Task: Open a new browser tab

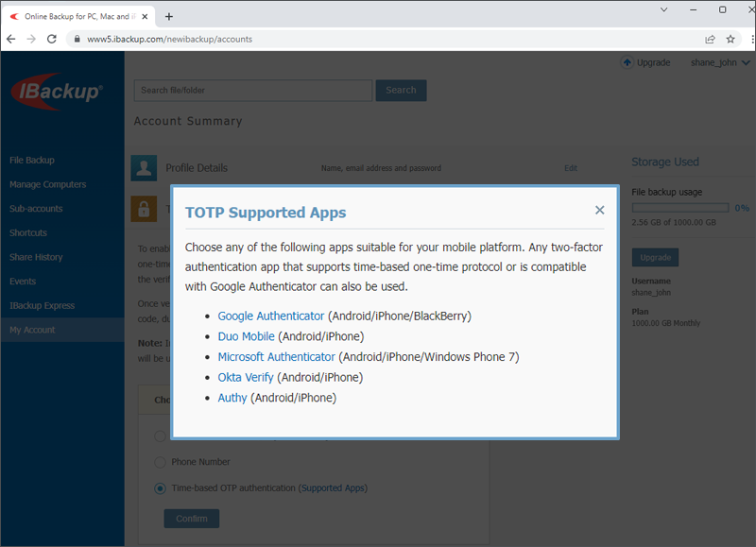Action: (x=169, y=17)
